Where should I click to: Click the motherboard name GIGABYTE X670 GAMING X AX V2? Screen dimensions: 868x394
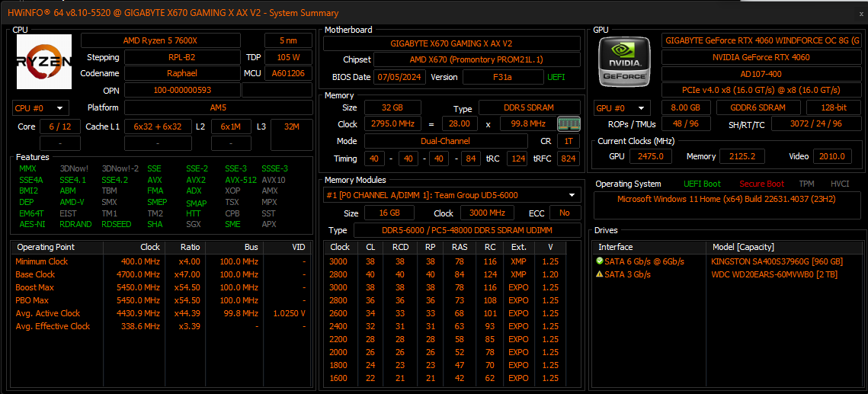452,43
